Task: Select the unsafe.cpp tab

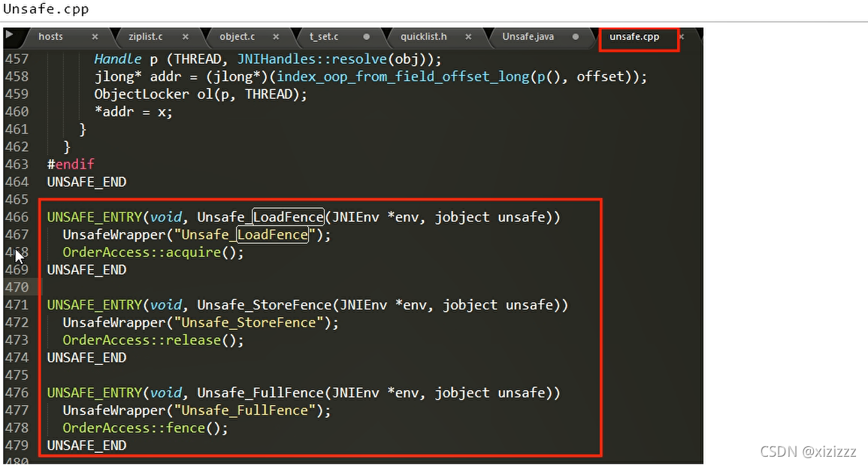Action: tap(634, 37)
